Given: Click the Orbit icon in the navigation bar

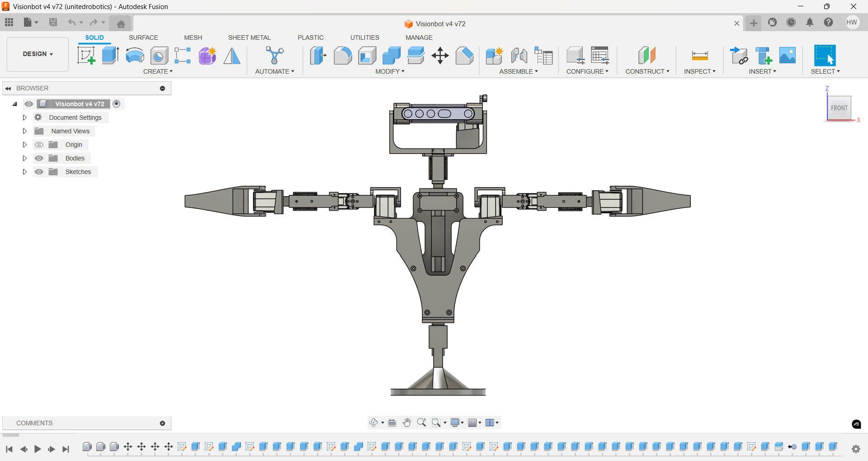Looking at the screenshot, I should pos(374,423).
